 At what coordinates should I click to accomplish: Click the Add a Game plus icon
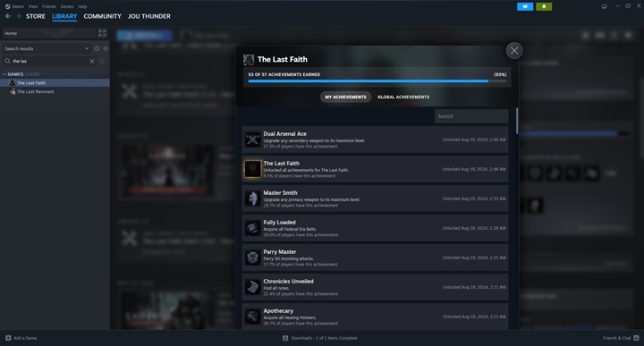[x=8, y=338]
